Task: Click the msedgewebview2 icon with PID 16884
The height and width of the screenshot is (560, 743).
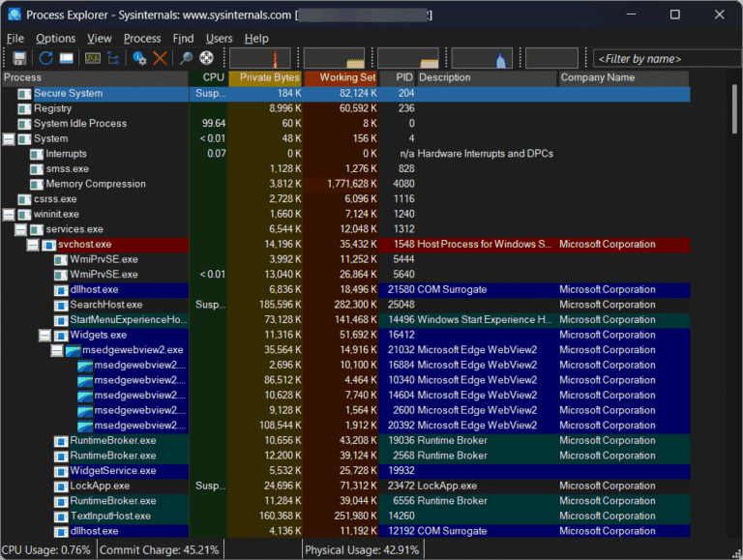Action: [85, 366]
